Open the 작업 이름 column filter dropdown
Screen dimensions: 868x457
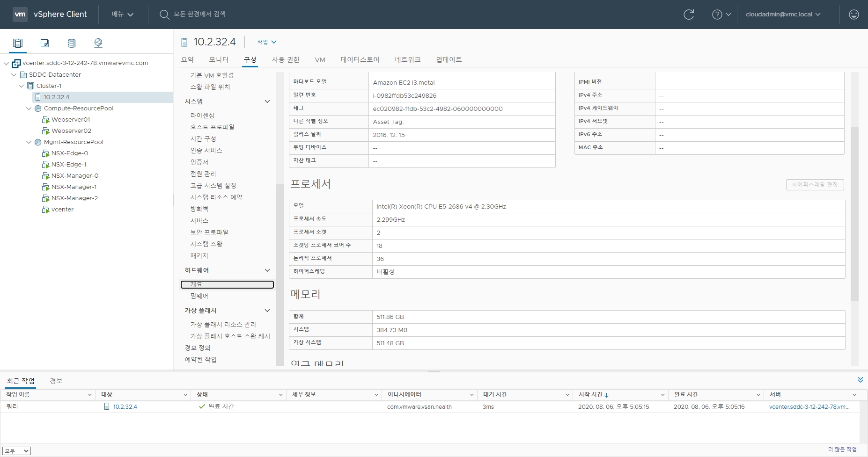coord(90,395)
